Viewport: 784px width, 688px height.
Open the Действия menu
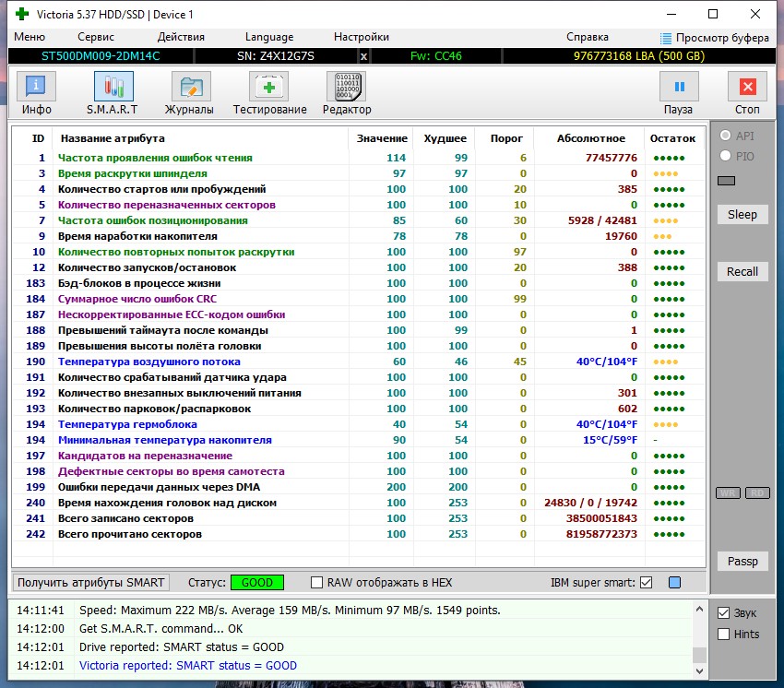(181, 37)
